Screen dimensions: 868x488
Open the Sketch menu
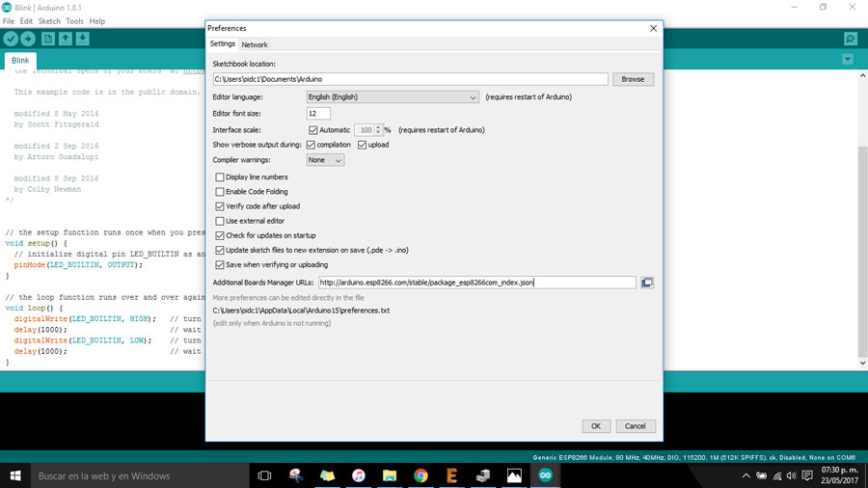(x=49, y=21)
